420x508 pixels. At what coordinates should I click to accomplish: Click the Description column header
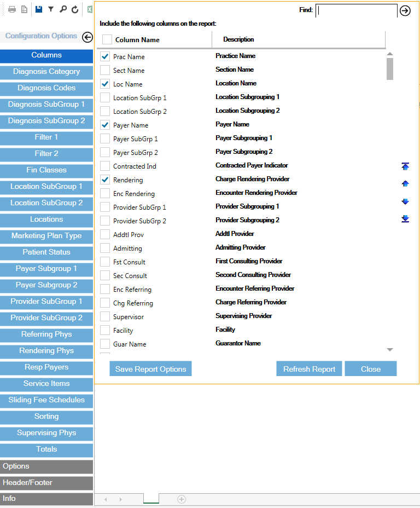tap(238, 39)
